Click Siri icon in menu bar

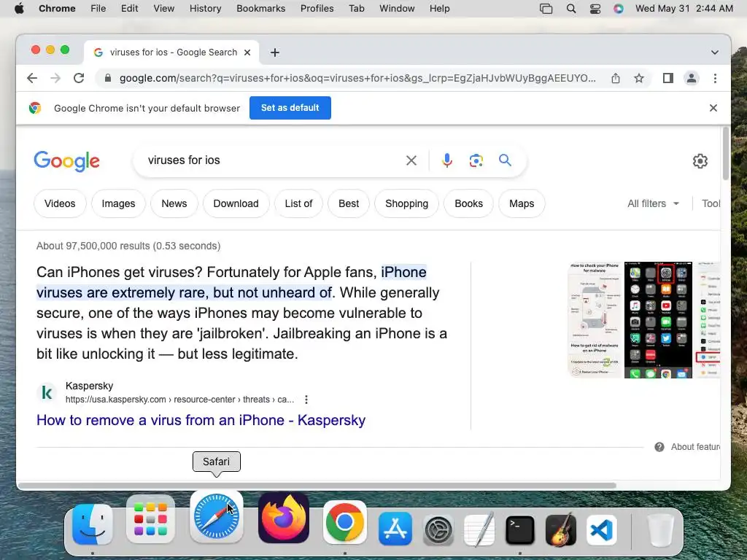pyautogui.click(x=619, y=9)
